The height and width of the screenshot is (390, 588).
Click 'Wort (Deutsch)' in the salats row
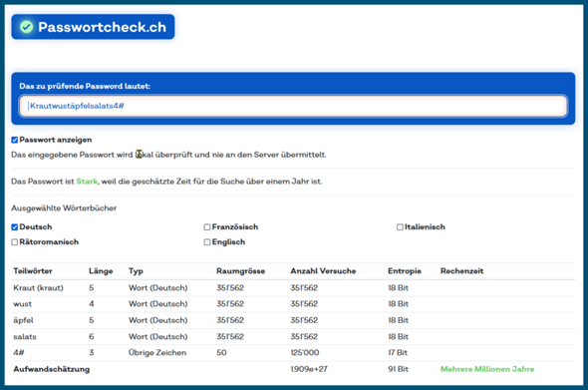pos(157,337)
